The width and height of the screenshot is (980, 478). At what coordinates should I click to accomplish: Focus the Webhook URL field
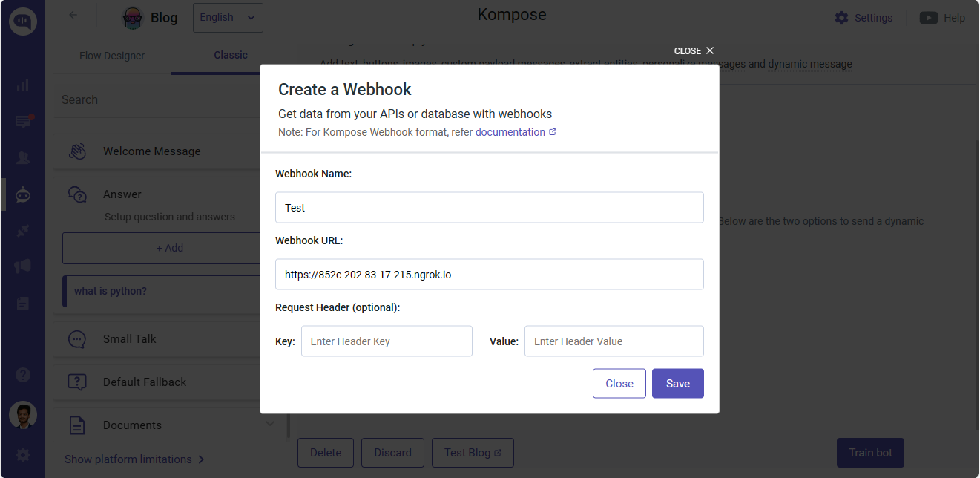tap(489, 275)
